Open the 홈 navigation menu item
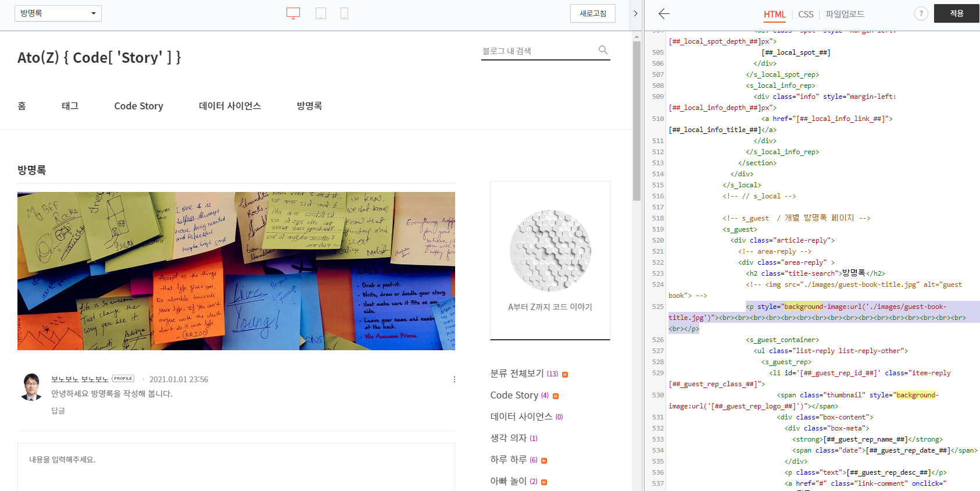 pyautogui.click(x=22, y=106)
